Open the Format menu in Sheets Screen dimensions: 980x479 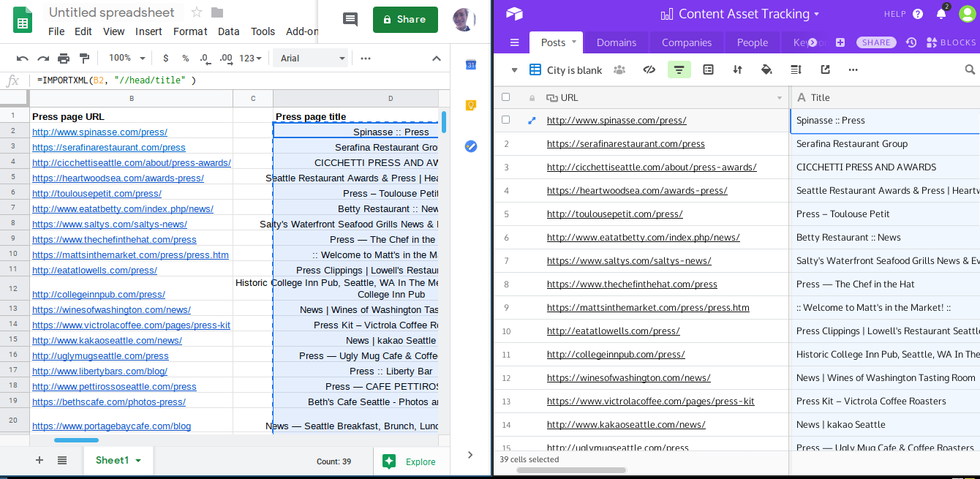click(190, 31)
